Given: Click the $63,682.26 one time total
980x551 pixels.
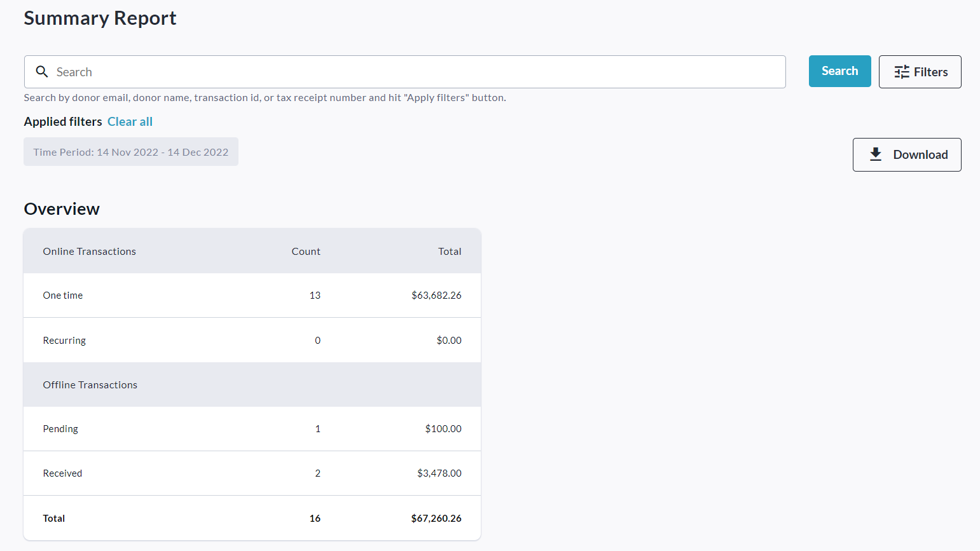Looking at the screenshot, I should click(x=436, y=296).
